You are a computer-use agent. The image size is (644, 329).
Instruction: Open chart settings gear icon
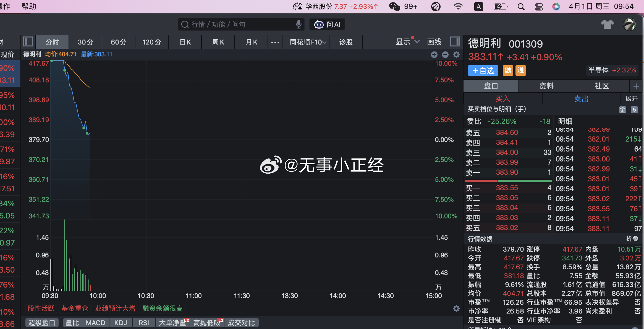pyautogui.click(x=456, y=55)
